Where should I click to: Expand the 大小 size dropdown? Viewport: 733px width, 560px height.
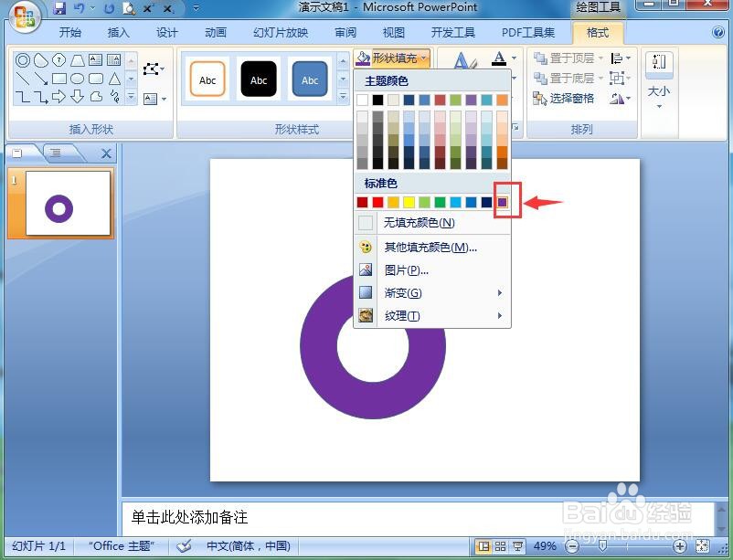[659, 107]
